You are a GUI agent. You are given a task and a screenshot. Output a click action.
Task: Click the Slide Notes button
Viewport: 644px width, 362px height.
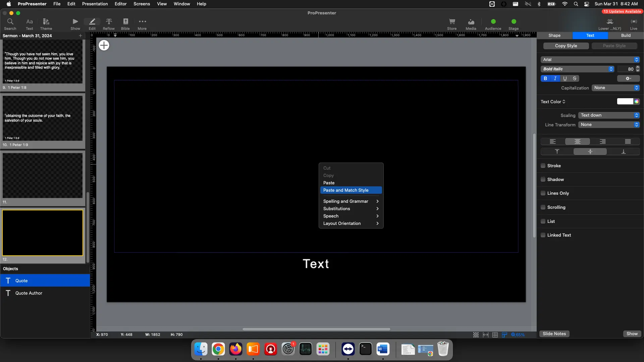554,334
